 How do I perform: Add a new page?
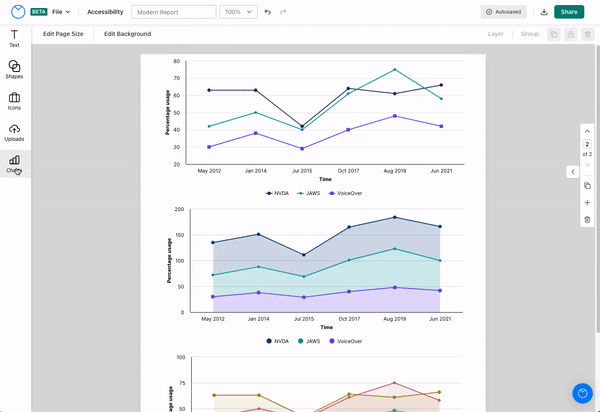coord(587,202)
